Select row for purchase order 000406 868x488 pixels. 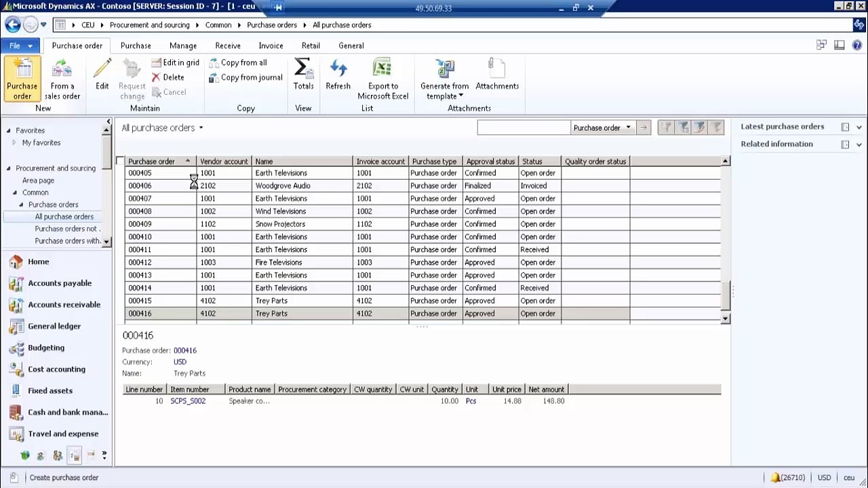[x=422, y=186]
